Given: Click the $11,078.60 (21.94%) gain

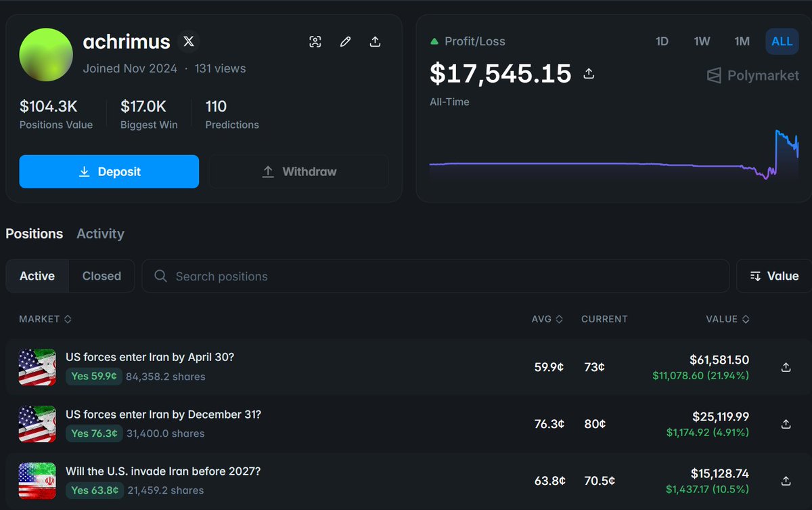Looking at the screenshot, I should coord(701,375).
